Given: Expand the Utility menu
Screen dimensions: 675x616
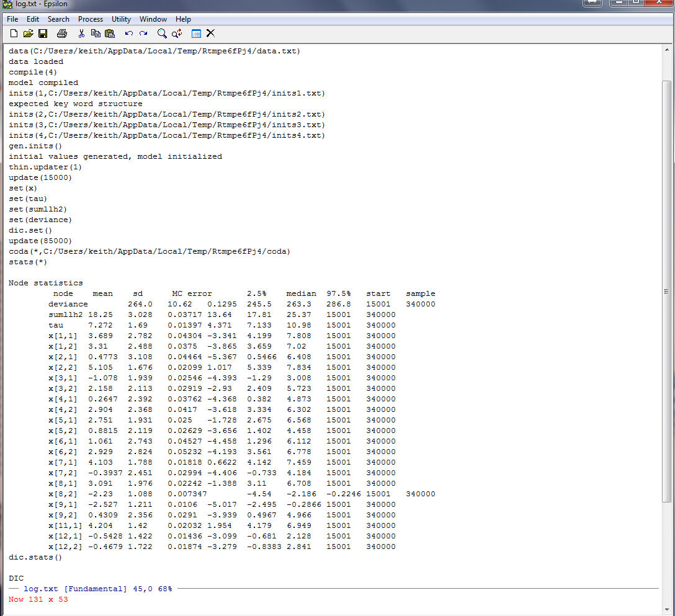Looking at the screenshot, I should tap(121, 19).
